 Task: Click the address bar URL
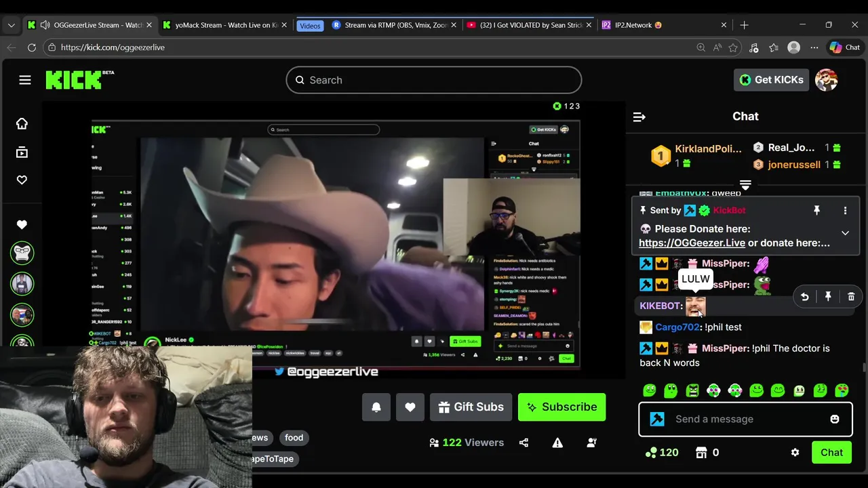113,47
